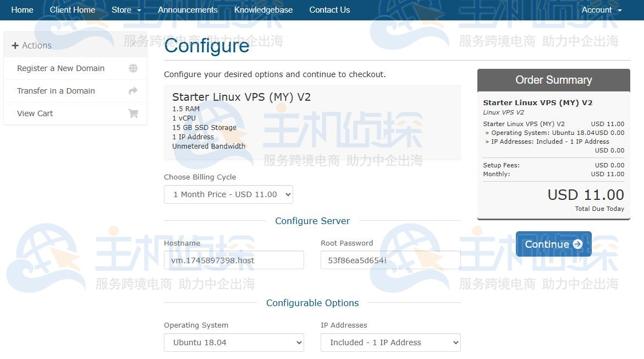This screenshot has width=644, height=359.
Task: Click the plus icon beside Actions
Action: coord(15,46)
